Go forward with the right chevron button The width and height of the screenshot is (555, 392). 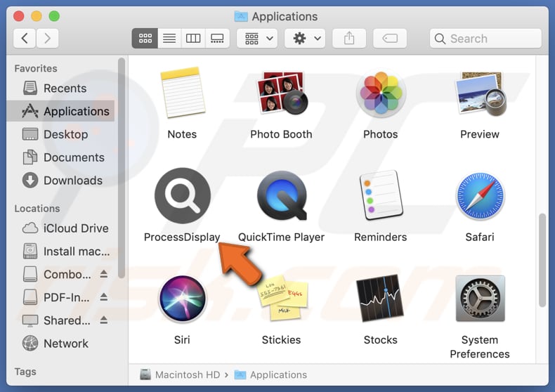click(47, 38)
